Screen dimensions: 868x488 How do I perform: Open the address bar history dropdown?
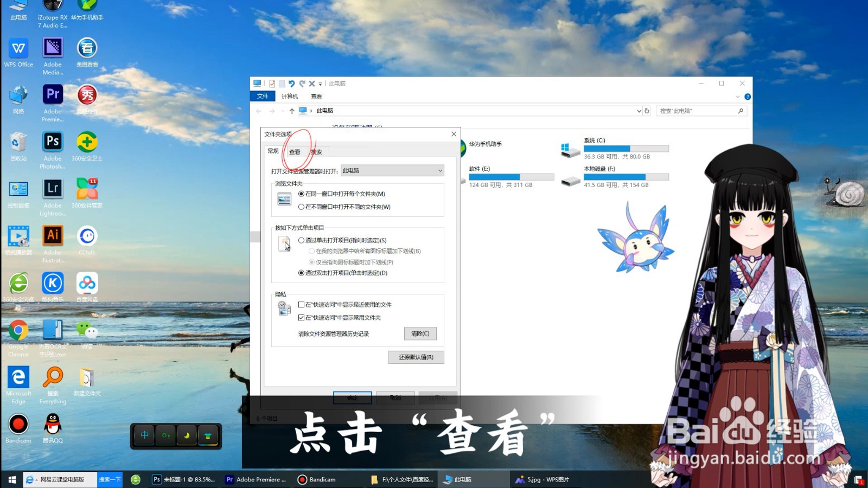coord(639,111)
